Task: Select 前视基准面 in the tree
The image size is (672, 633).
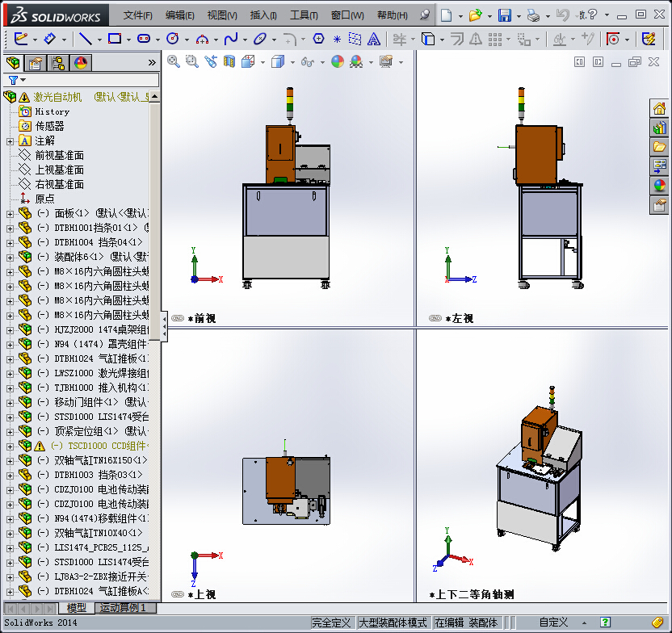Action: coord(59,155)
